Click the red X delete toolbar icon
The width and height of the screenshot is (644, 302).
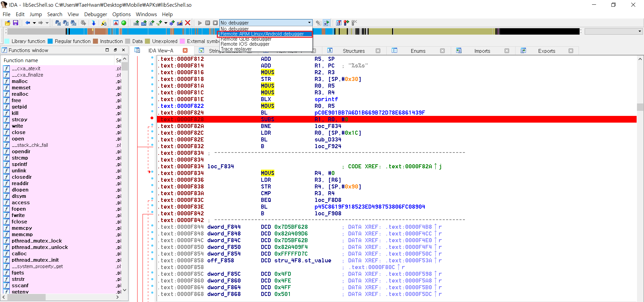tap(188, 23)
